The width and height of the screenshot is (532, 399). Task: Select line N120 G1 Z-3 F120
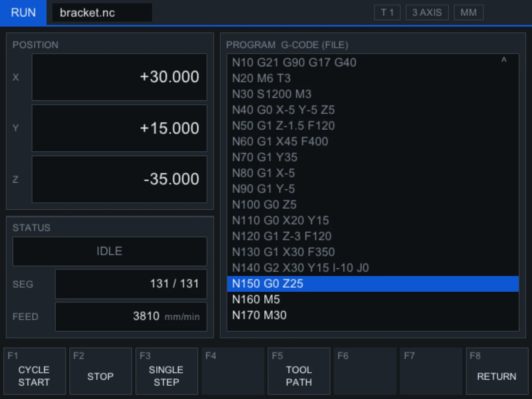373,236
